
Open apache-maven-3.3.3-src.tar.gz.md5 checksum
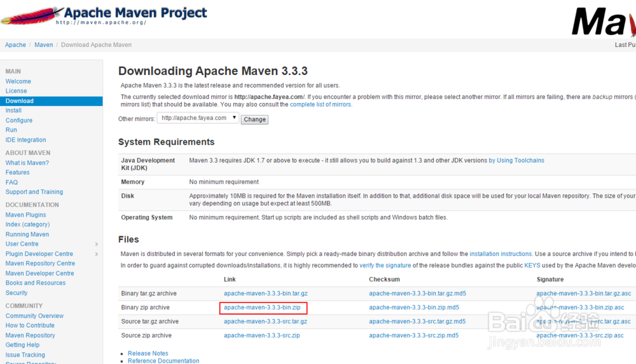tap(417, 321)
